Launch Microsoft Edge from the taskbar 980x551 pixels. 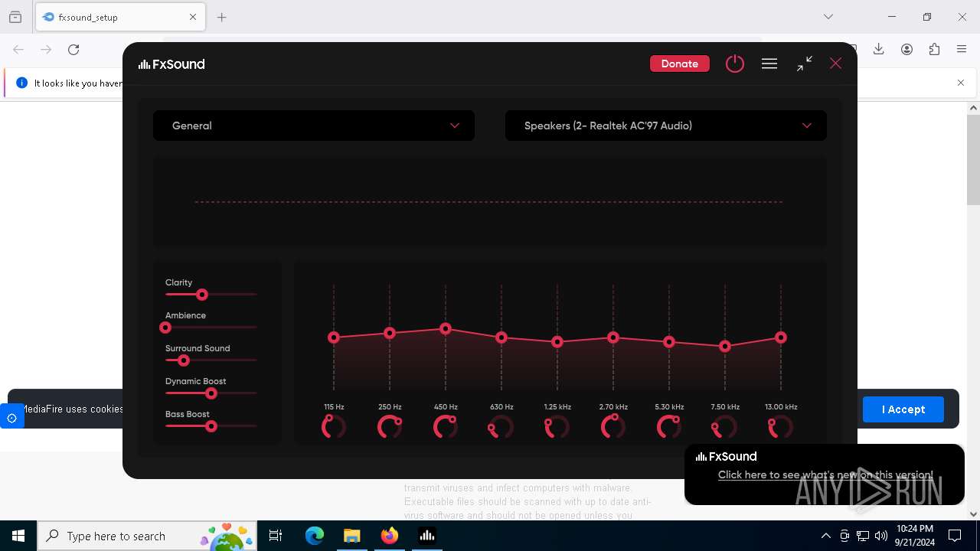[x=315, y=536]
